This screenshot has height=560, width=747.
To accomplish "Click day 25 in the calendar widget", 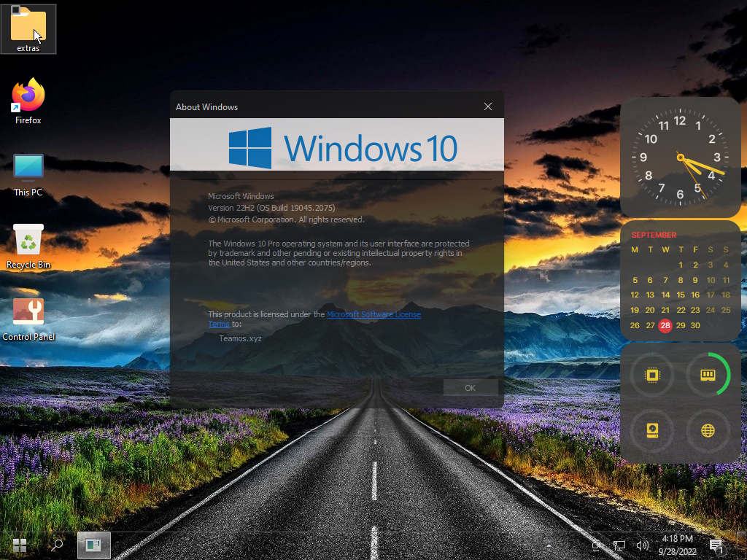I will 726,310.
